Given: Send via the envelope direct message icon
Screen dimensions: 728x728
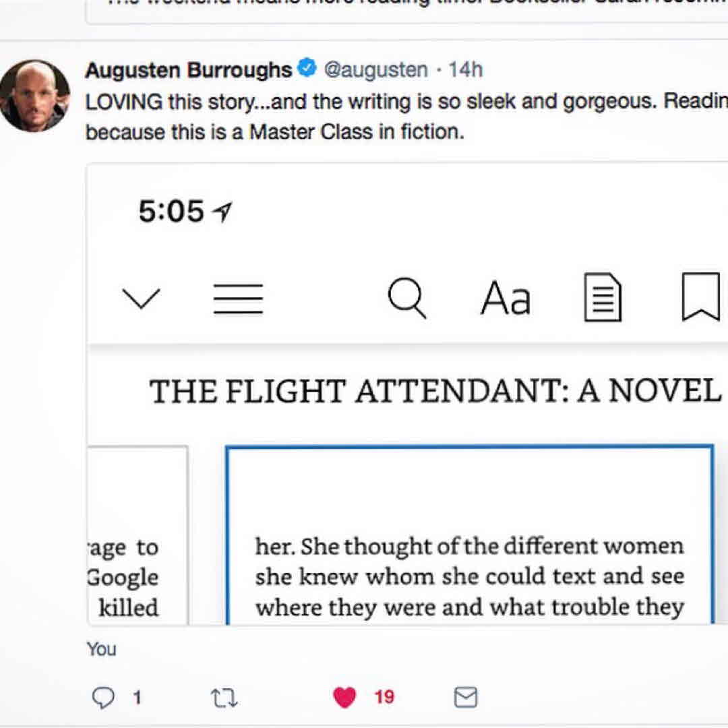Looking at the screenshot, I should (466, 698).
